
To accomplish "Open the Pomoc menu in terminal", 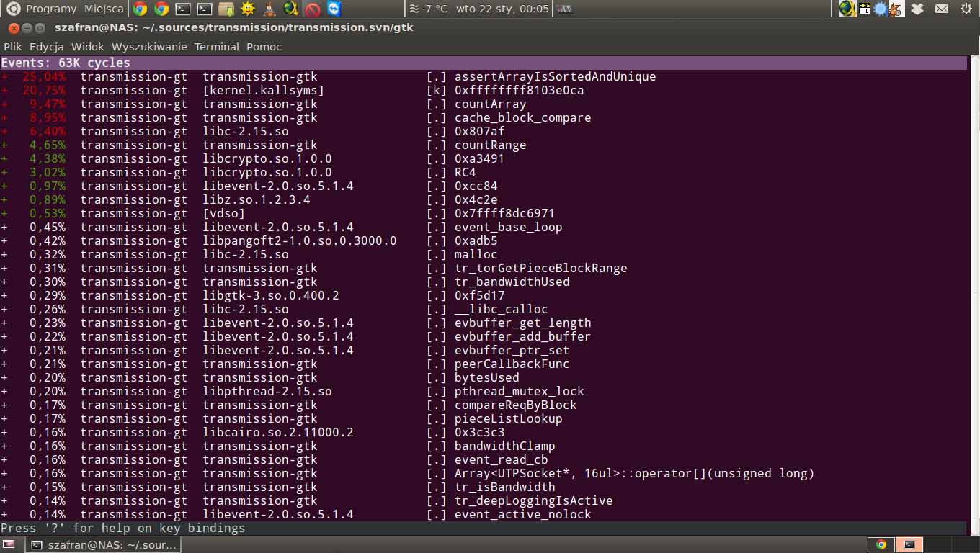I will 264,47.
